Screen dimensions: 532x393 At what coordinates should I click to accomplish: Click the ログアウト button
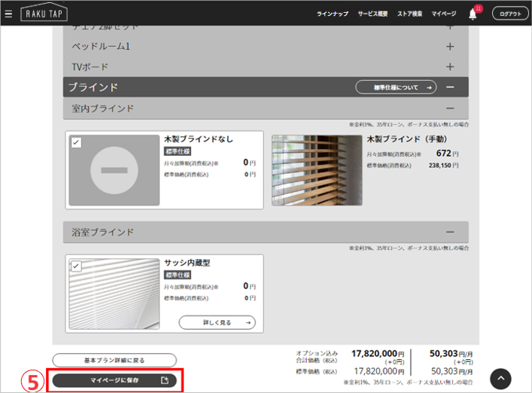click(x=510, y=14)
